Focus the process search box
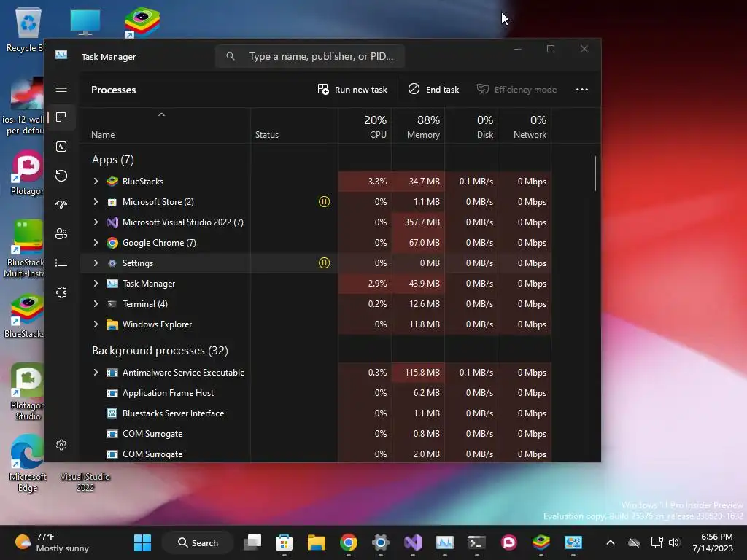The height and width of the screenshot is (560, 747). tap(310, 57)
